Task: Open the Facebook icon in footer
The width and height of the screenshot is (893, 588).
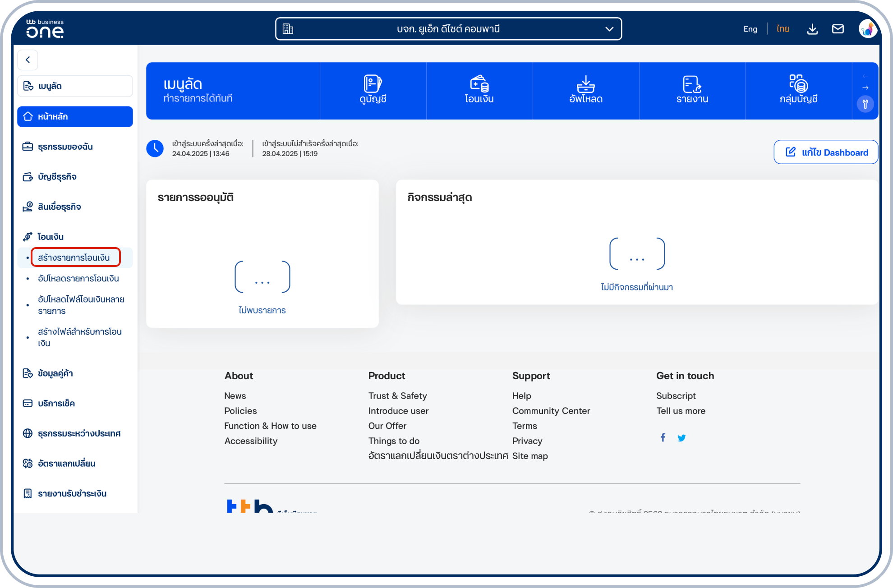Action: point(663,437)
